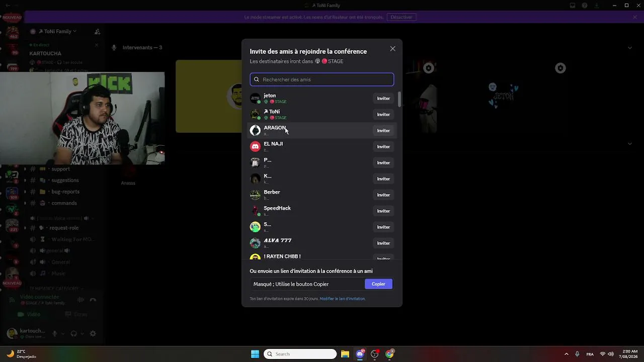
Task: Dismiss the En direct KARTOUCHA stage card
Action: click(97, 45)
